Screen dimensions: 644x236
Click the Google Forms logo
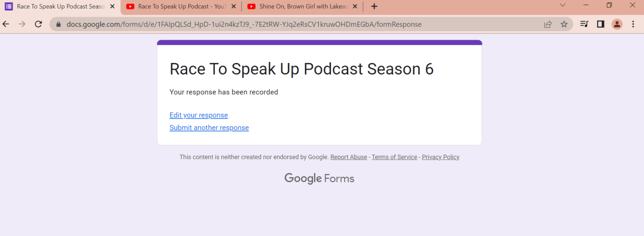point(319,179)
